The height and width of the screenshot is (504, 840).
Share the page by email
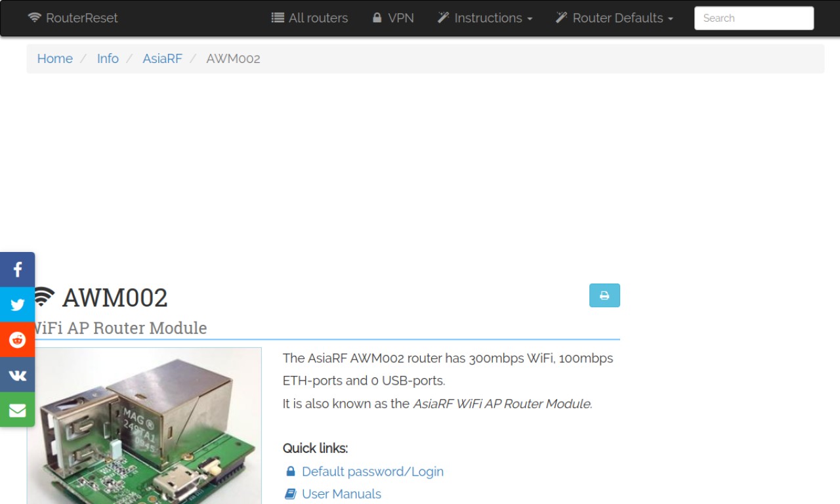17,409
